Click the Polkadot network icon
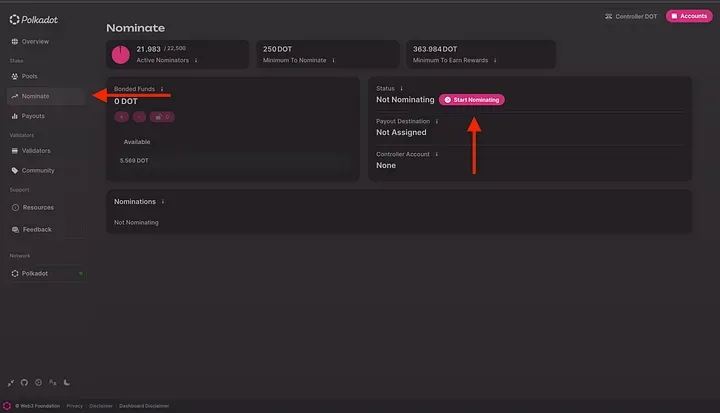This screenshot has width=720, height=413. pyautogui.click(x=15, y=273)
